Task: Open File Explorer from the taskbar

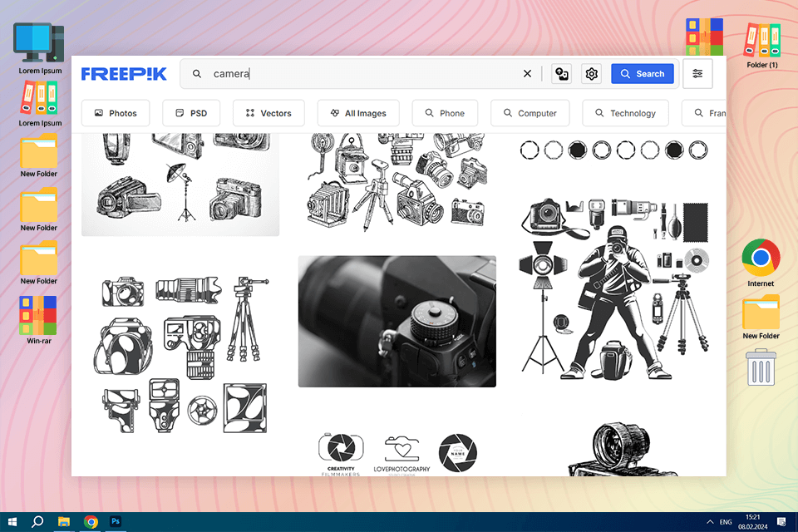Action: click(64, 522)
